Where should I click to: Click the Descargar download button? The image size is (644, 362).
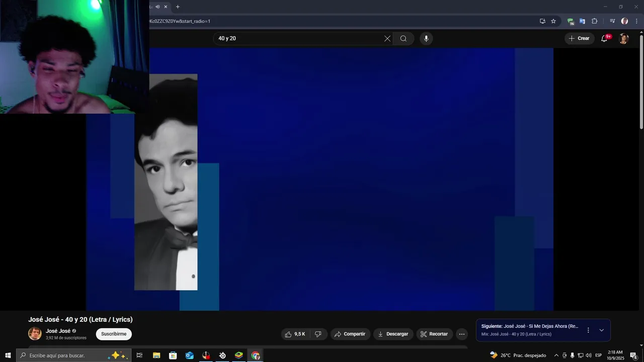[393, 334]
